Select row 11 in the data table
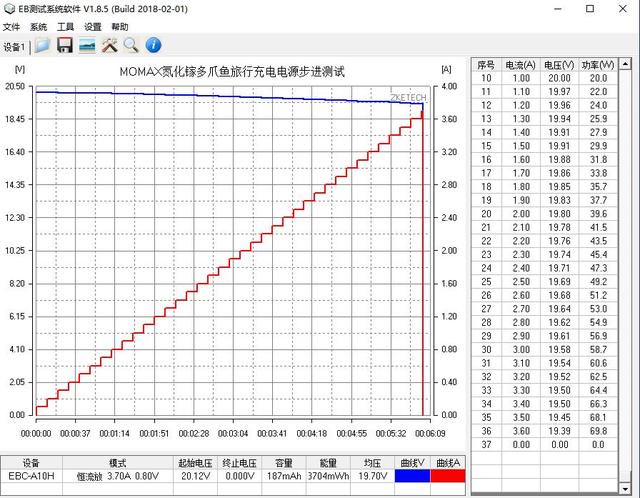Viewport: 640px width, 498px height. [545, 91]
